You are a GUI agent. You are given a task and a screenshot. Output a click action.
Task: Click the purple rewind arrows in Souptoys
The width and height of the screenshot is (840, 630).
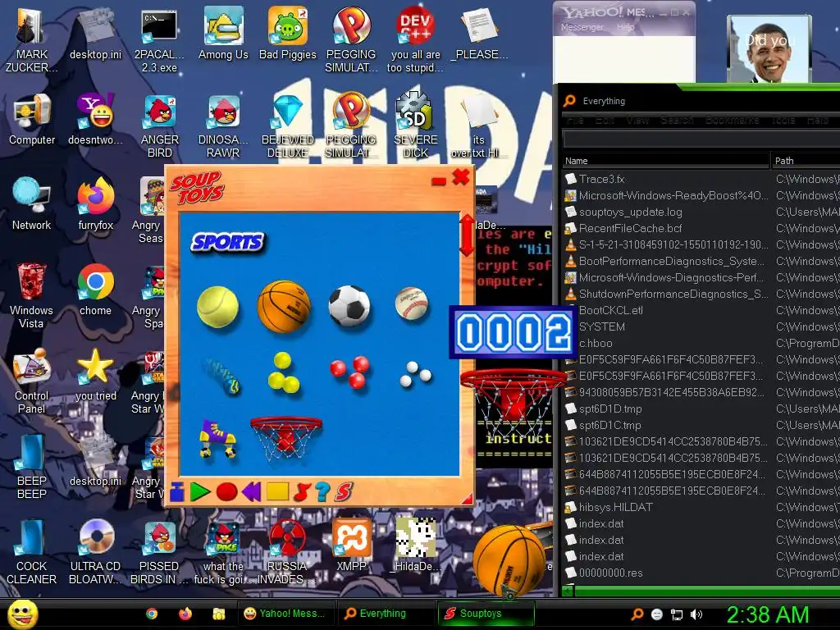(x=251, y=491)
